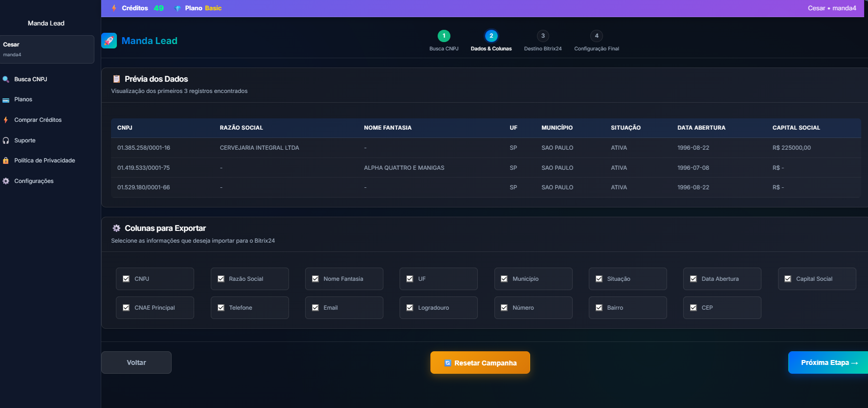Uncheck the Email column checkbox
The image size is (868, 408).
coord(315,308)
